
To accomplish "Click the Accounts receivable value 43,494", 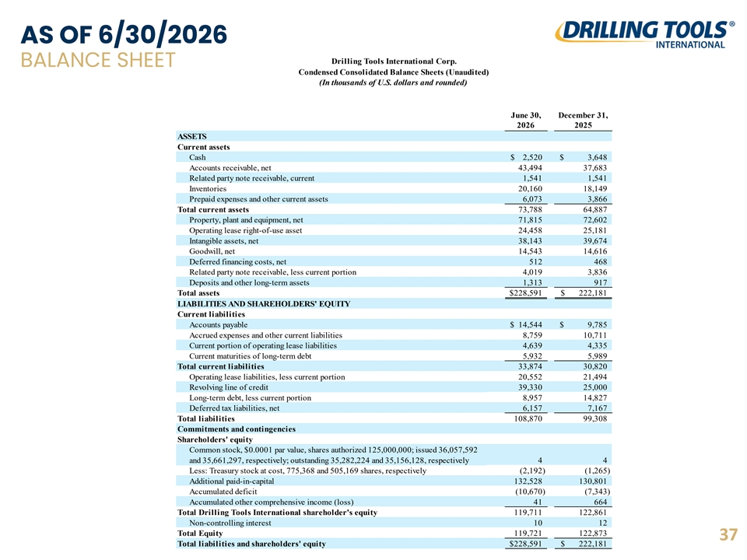I will (x=530, y=168).
